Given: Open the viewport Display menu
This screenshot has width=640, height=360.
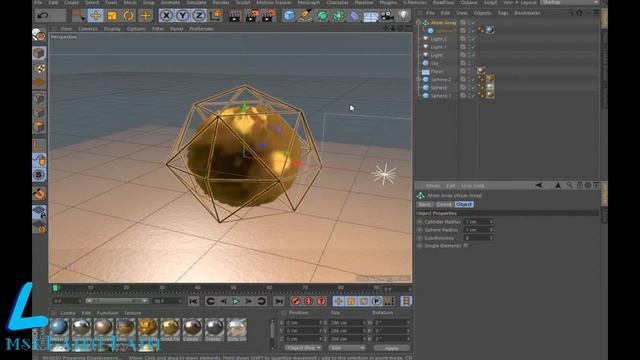Looking at the screenshot, I should (x=112, y=29).
